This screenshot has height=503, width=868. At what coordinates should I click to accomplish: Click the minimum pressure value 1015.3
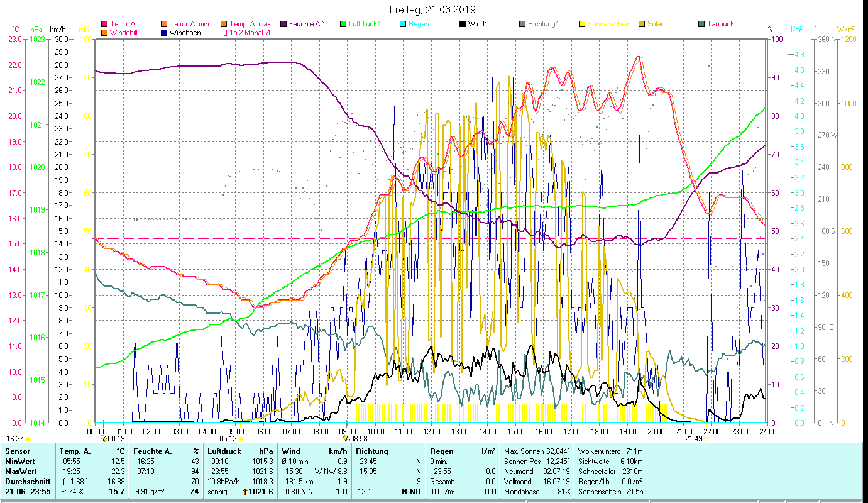pyautogui.click(x=262, y=462)
